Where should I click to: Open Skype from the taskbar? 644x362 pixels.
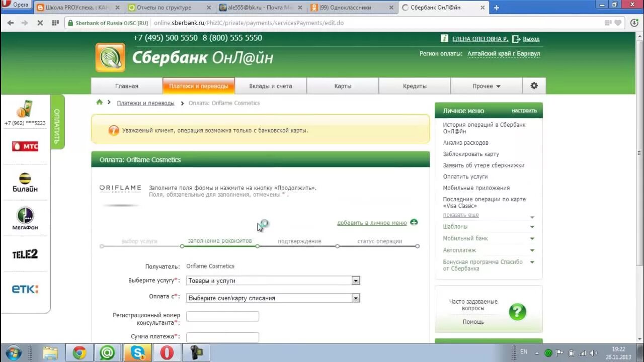138,353
